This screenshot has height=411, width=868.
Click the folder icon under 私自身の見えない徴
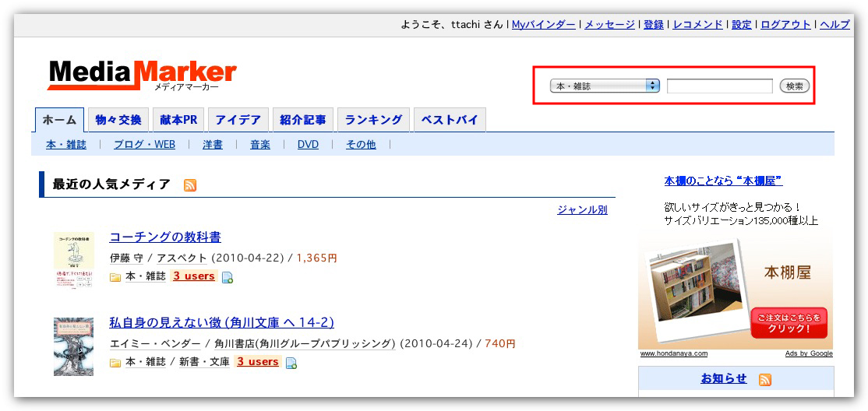coord(115,363)
